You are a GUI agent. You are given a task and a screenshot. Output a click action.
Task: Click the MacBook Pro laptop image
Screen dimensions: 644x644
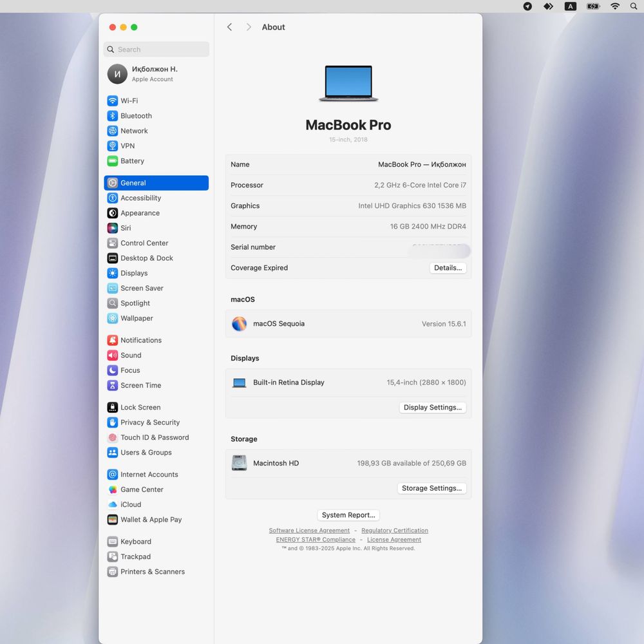coord(348,83)
